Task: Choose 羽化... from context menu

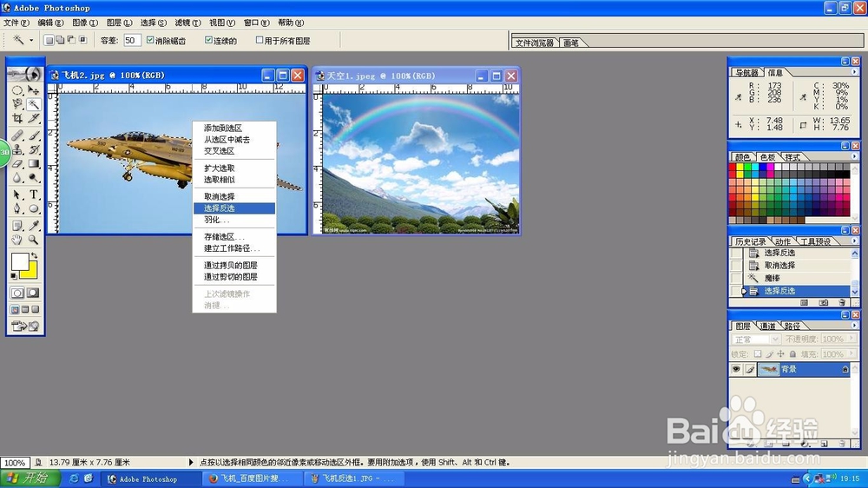Action: tap(234, 220)
